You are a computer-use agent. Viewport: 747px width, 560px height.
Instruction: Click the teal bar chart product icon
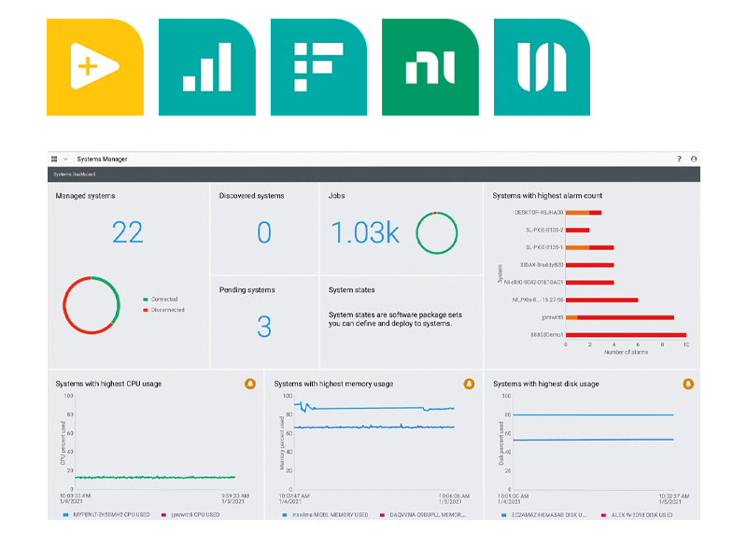point(207,67)
